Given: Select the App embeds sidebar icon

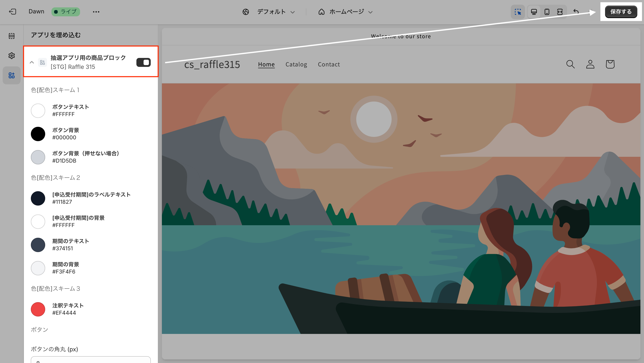Looking at the screenshot, I should (11, 75).
